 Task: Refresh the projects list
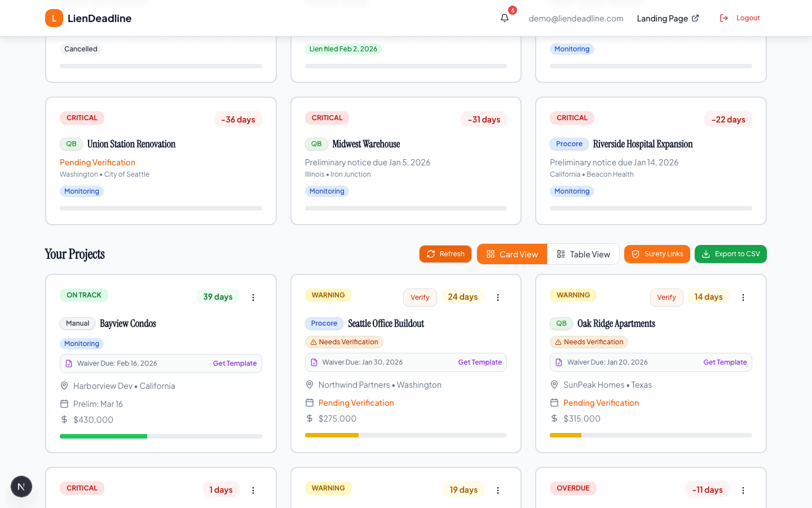click(x=445, y=254)
